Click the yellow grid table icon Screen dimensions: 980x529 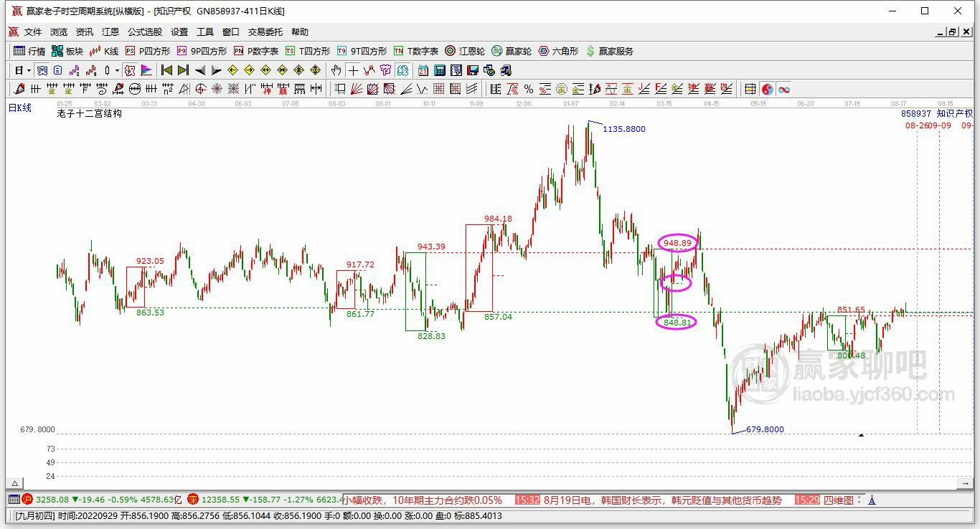tap(750, 89)
